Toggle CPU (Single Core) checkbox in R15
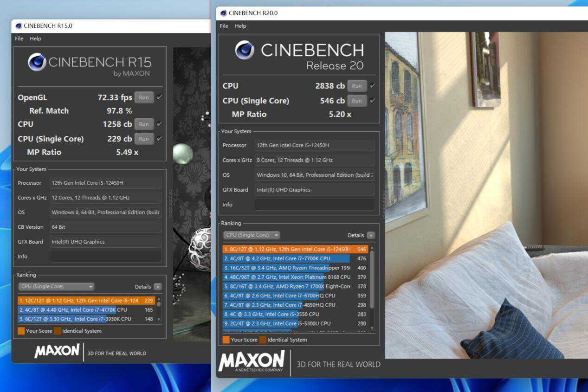Screen dimensions: 588x392 point(160,139)
